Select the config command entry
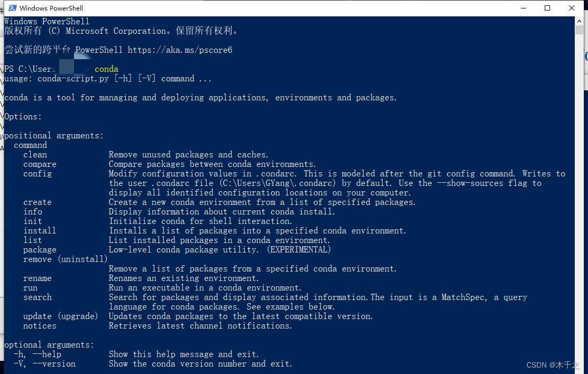 pos(37,173)
